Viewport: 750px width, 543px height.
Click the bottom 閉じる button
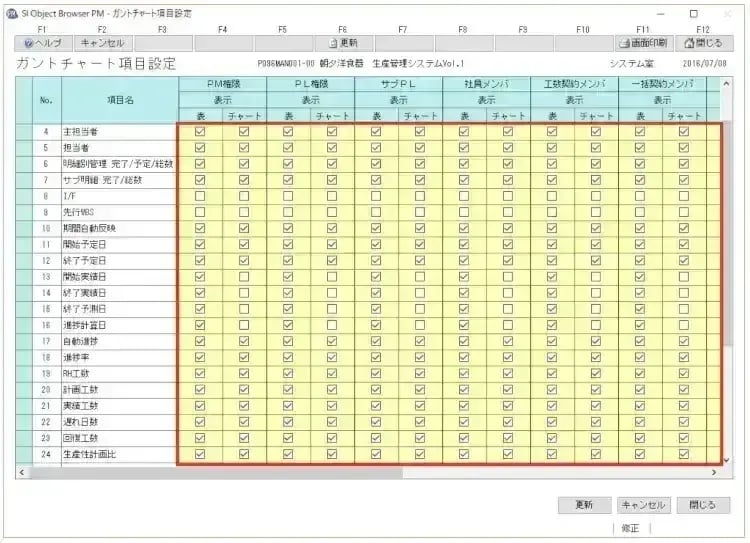point(703,505)
